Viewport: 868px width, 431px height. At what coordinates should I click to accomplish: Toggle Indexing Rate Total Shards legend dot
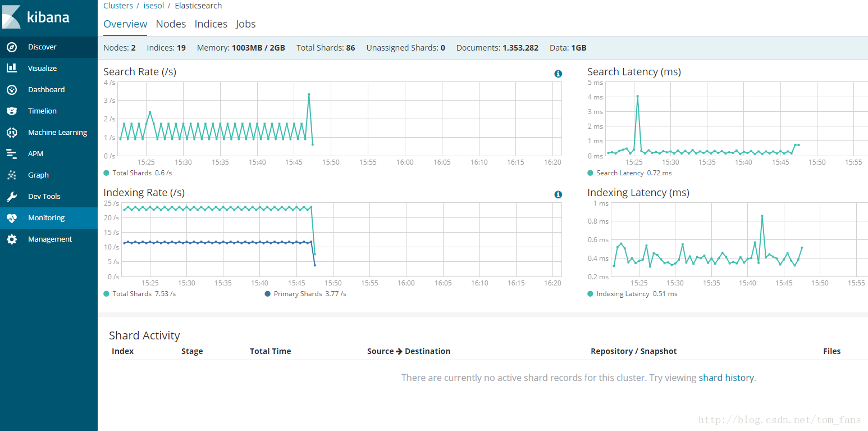click(x=107, y=294)
